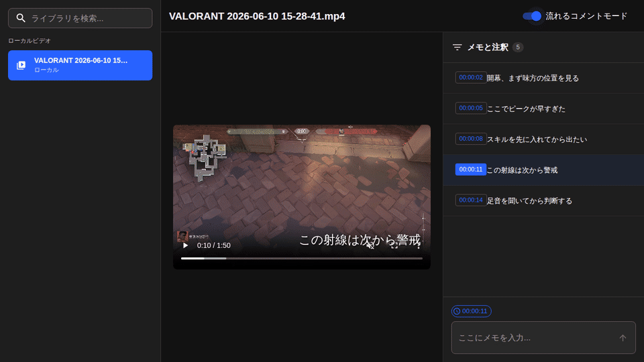Click the 0:10 / 1:50 time display
Screen dimensions: 644x362
213,245
